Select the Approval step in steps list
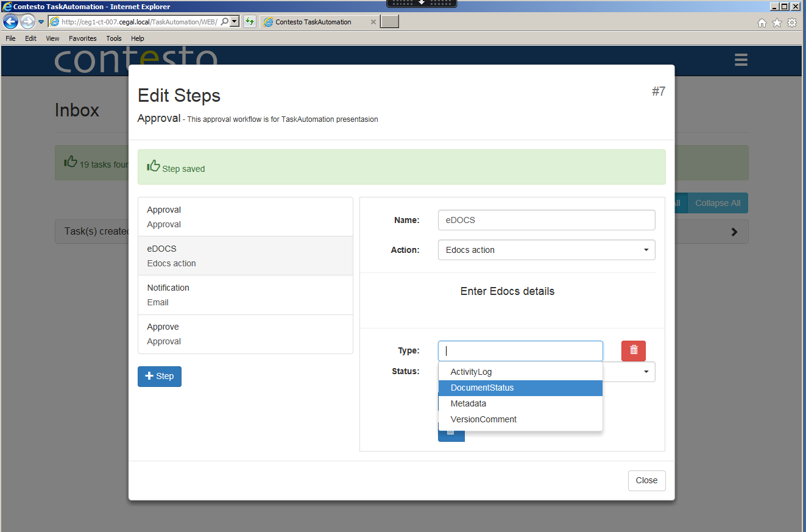Screen dimensions: 806x532 (x=246, y=217)
